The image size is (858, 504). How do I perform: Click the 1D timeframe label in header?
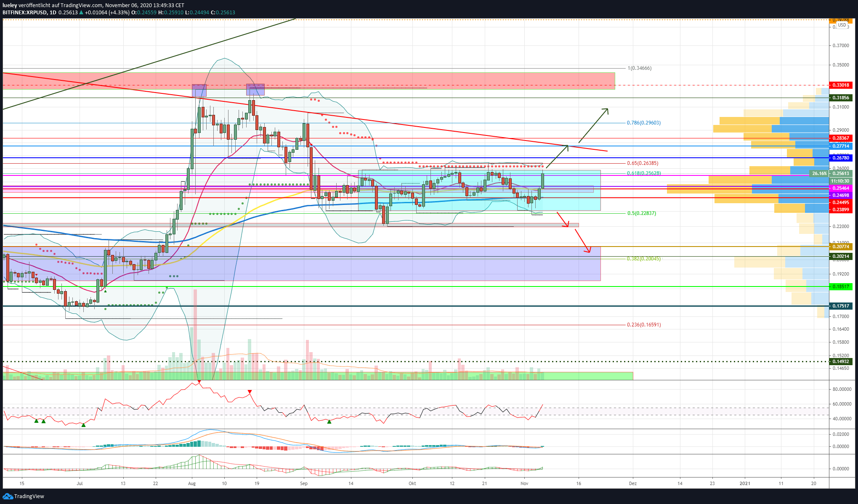(53, 13)
